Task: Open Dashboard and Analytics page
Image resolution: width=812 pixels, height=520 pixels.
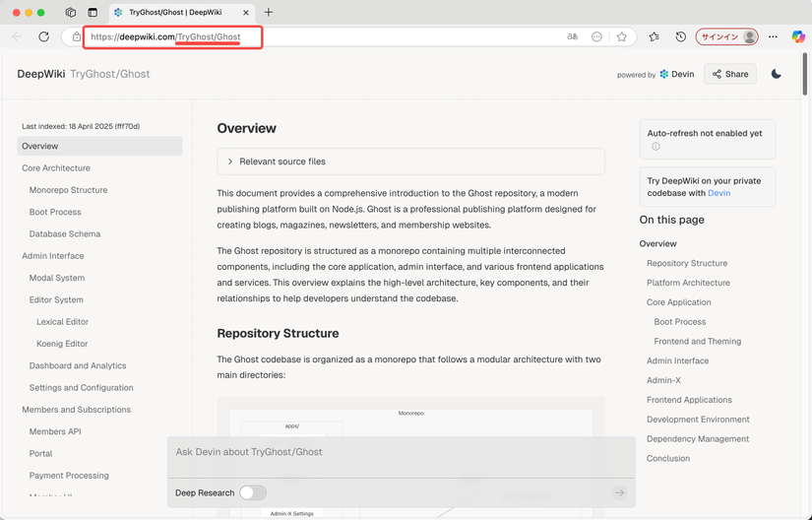Action: pos(78,365)
